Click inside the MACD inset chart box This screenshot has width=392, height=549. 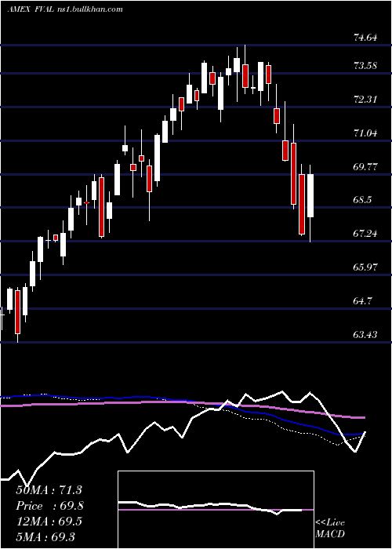point(216,510)
